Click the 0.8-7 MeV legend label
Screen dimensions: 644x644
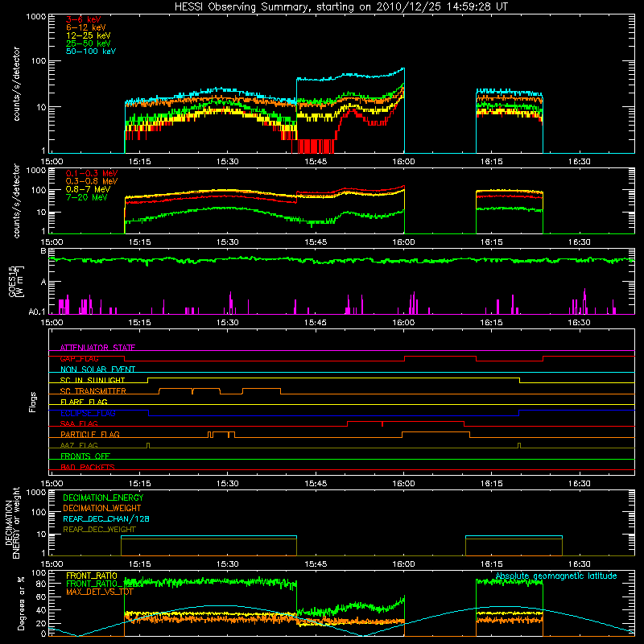click(x=88, y=189)
